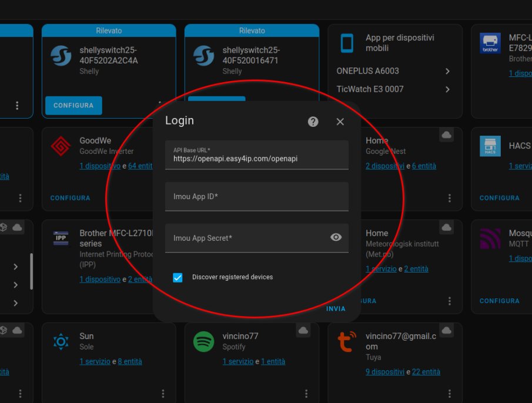
Task: Click the Sun (Sole) integration icon
Action: [61, 341]
